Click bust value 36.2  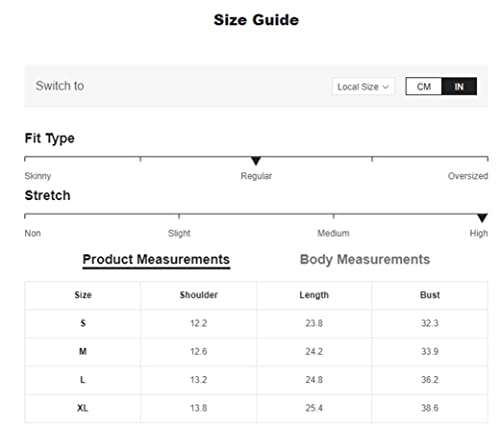click(430, 380)
